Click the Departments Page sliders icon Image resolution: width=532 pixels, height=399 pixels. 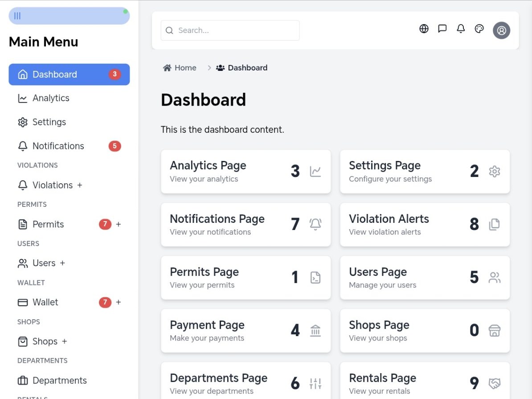click(315, 383)
